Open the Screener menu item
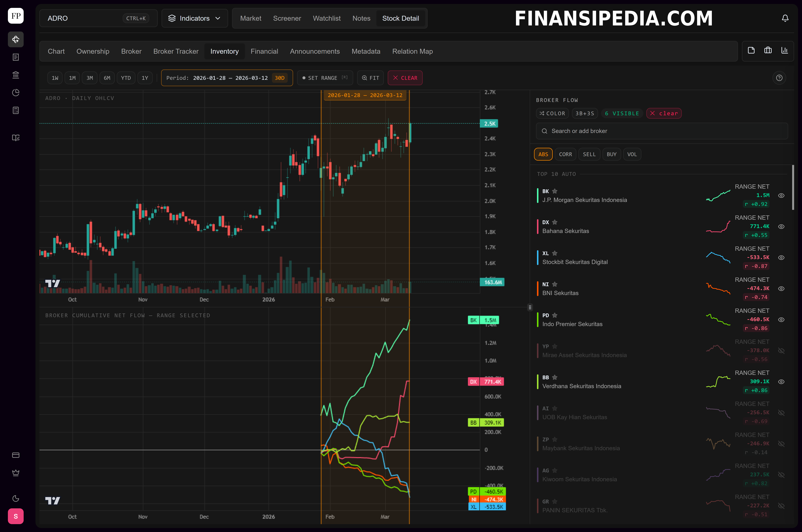The image size is (802, 532). (x=287, y=18)
